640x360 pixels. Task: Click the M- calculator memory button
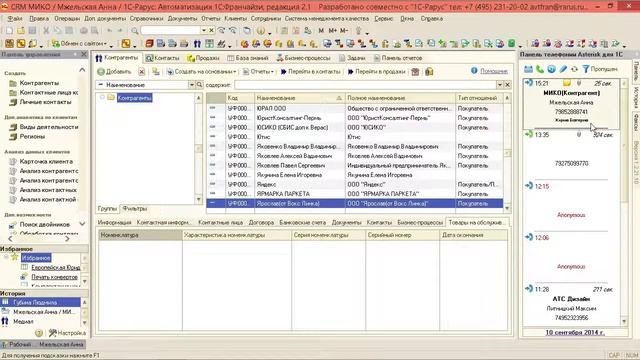tap(344, 31)
